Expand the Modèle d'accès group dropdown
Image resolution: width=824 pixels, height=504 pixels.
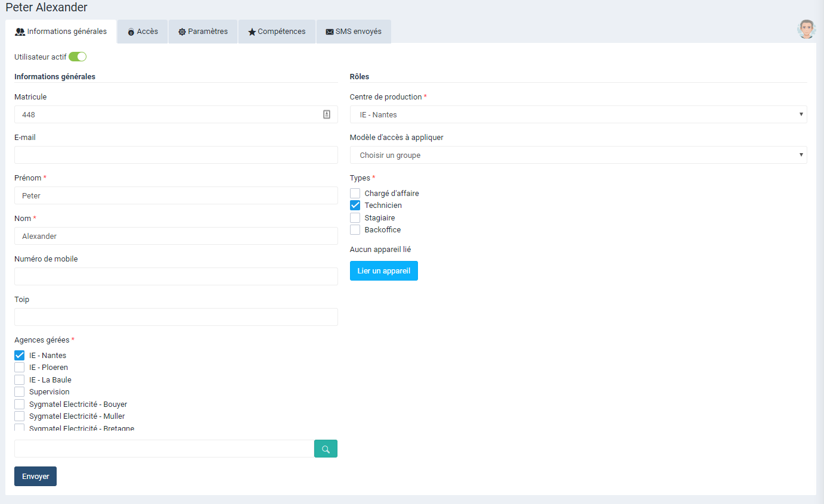578,155
